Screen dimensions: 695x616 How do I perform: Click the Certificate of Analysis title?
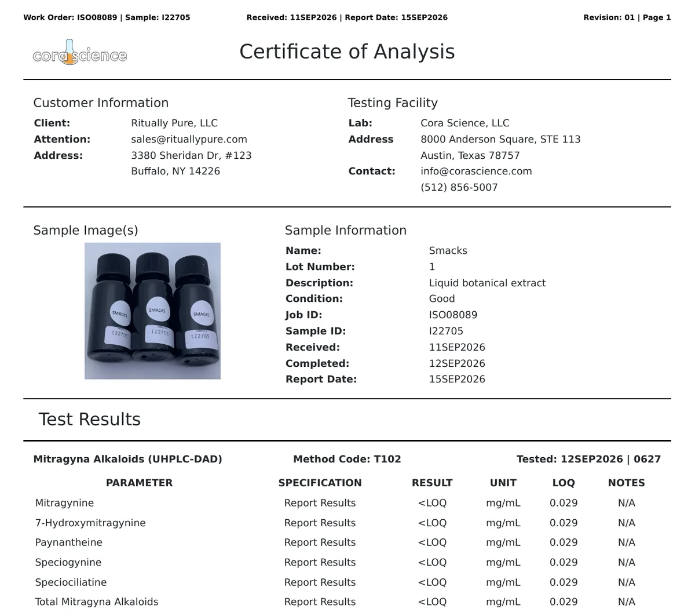click(x=347, y=52)
